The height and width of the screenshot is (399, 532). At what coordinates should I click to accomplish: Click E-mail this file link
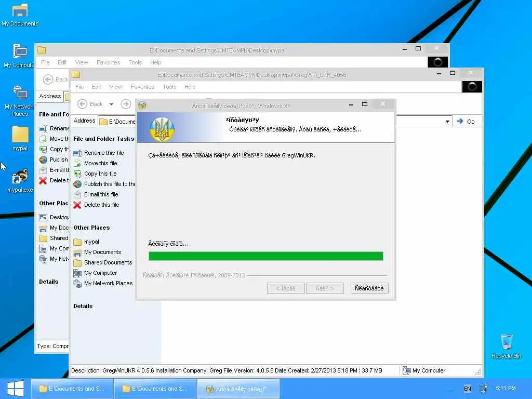pos(101,194)
